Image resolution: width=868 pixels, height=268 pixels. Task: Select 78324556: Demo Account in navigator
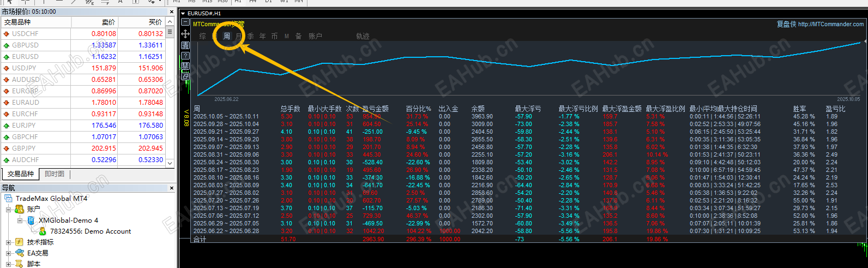(91, 231)
